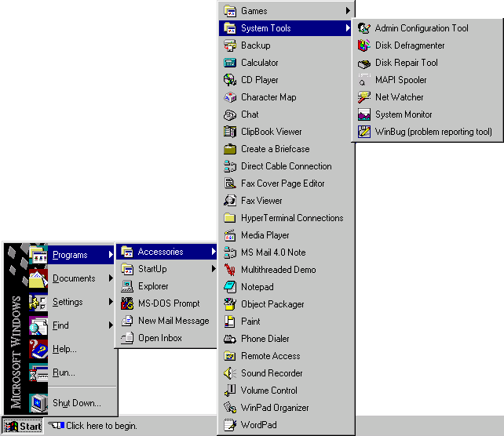Click the WordPad icon
The width and height of the screenshot is (504, 436).
click(230, 425)
